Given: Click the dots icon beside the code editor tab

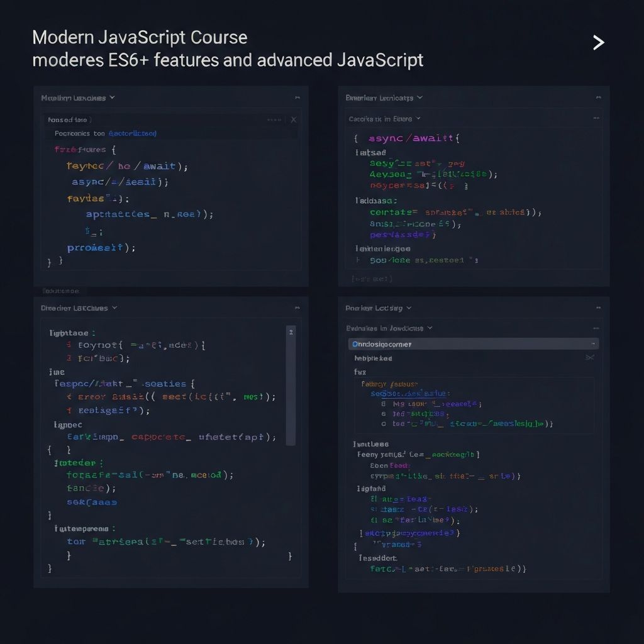Looking at the screenshot, I should (x=275, y=118).
